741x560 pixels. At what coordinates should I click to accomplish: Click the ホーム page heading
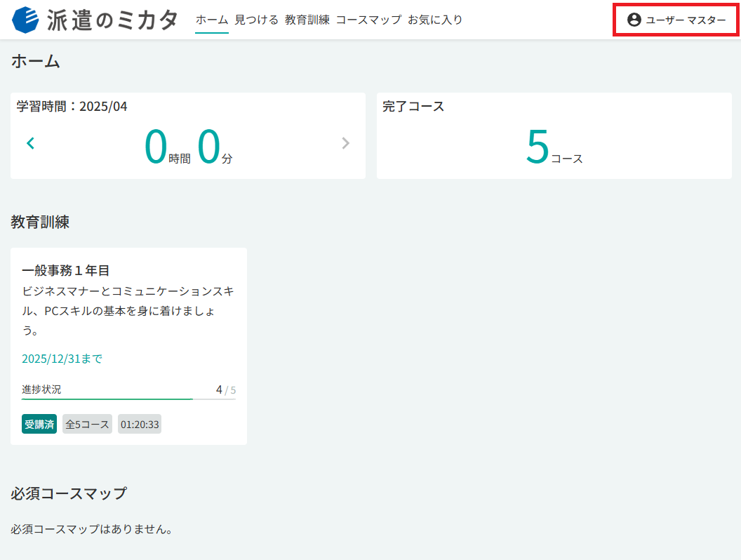(x=36, y=62)
